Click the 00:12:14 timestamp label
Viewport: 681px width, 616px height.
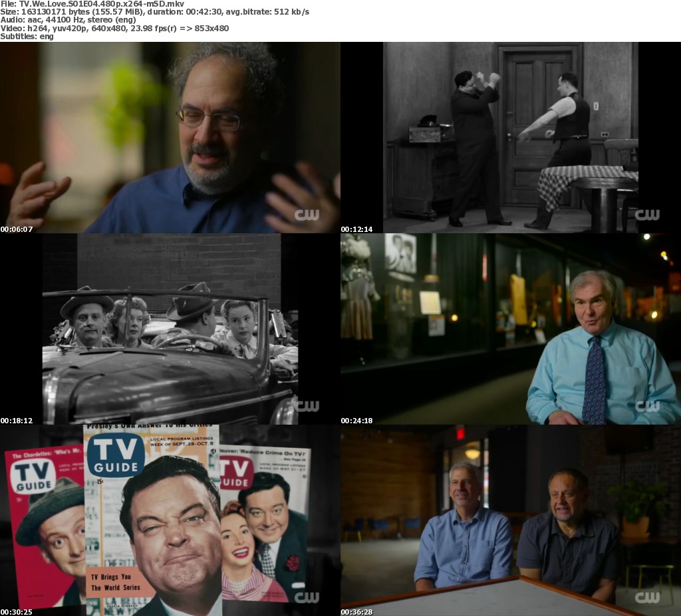357,229
